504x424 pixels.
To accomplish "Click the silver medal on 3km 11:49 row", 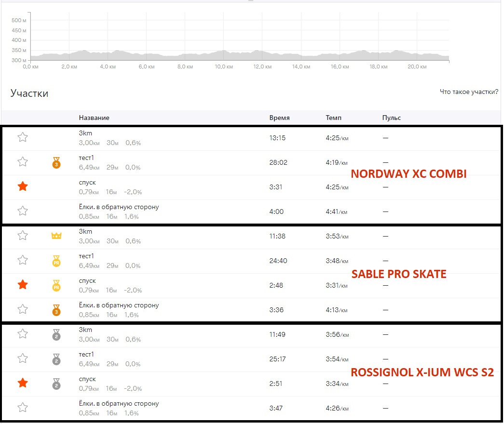I will click(56, 335).
